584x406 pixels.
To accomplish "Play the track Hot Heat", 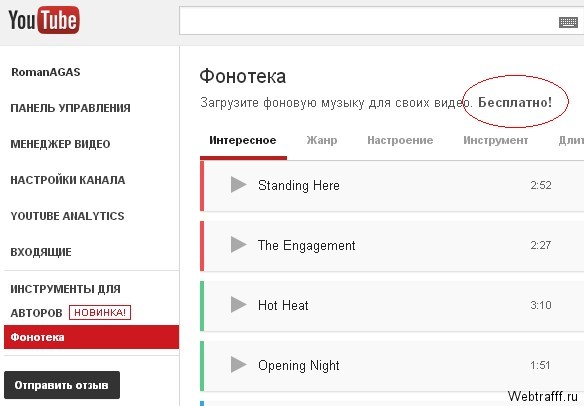I will pos(238,305).
